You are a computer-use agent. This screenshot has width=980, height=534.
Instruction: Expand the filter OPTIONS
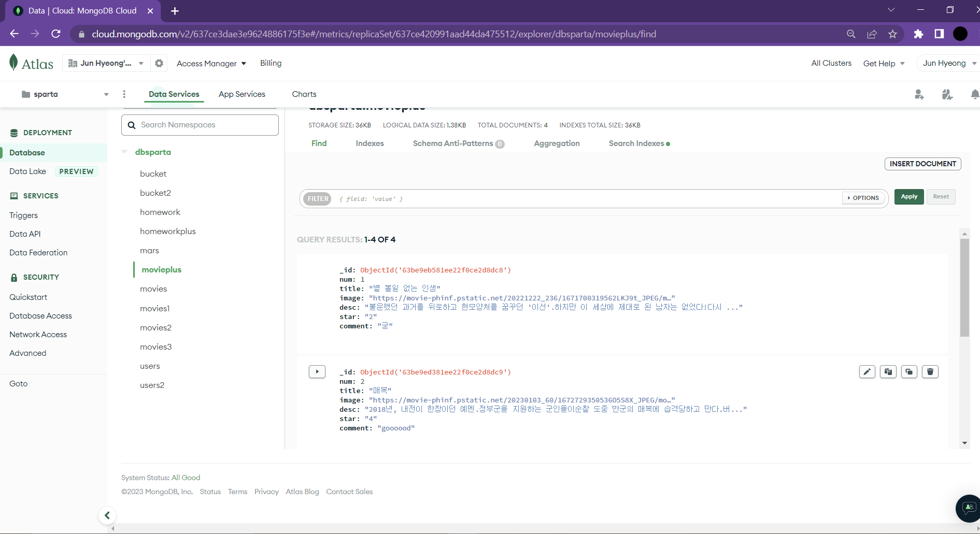point(863,198)
